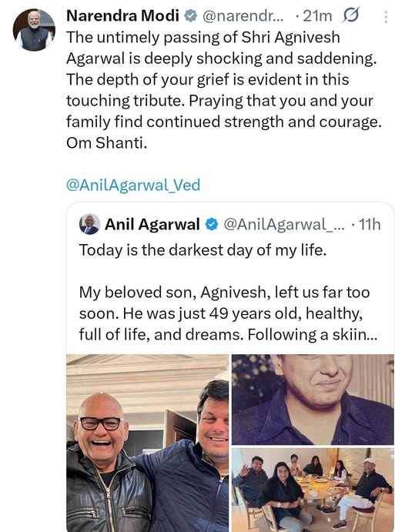Open close-up portrait photo in dark shirt
This screenshot has width=405, height=532.
(313, 400)
